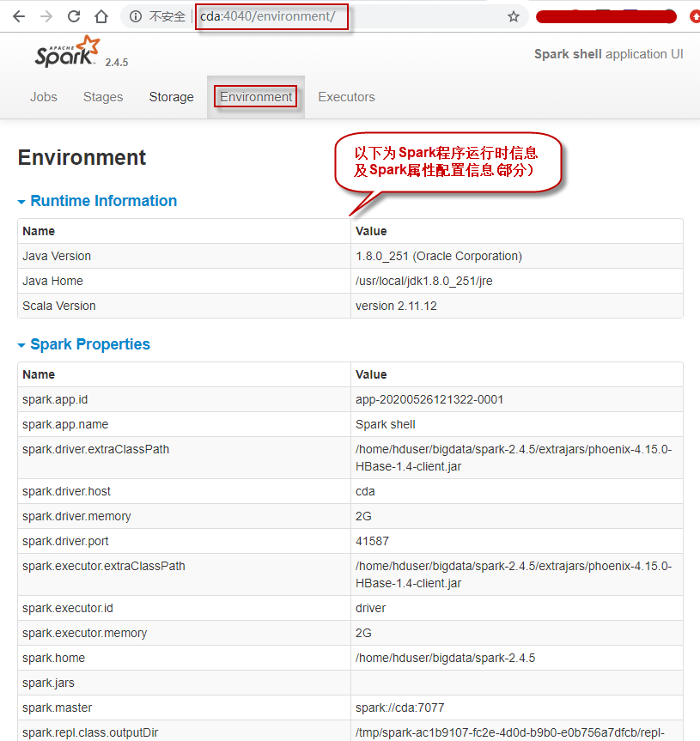Click the Spark Properties heading link

[90, 344]
